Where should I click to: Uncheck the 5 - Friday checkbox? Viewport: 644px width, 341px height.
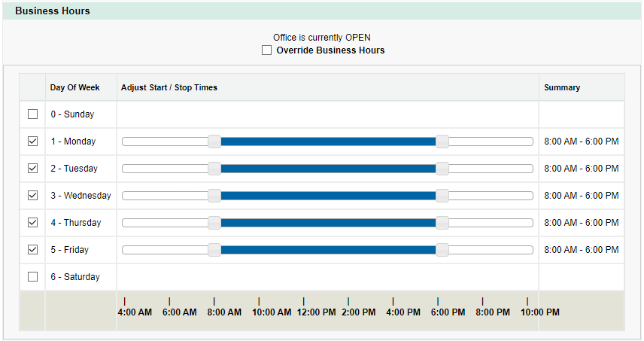pos(32,249)
